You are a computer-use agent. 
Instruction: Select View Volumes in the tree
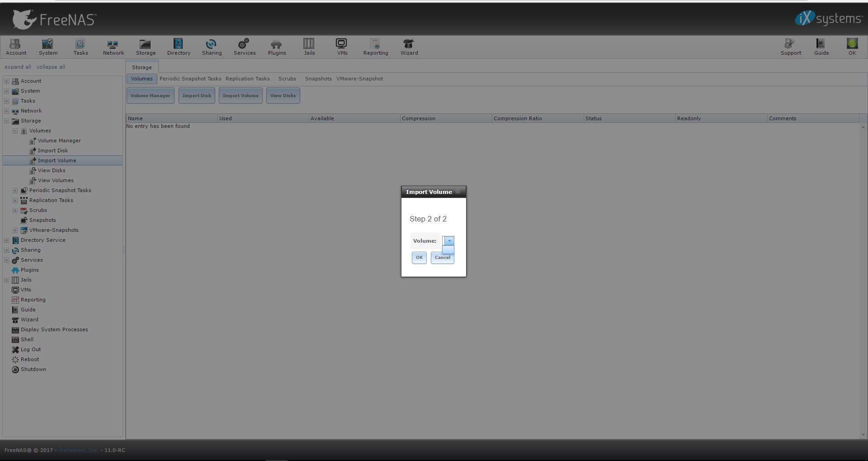pyautogui.click(x=56, y=180)
